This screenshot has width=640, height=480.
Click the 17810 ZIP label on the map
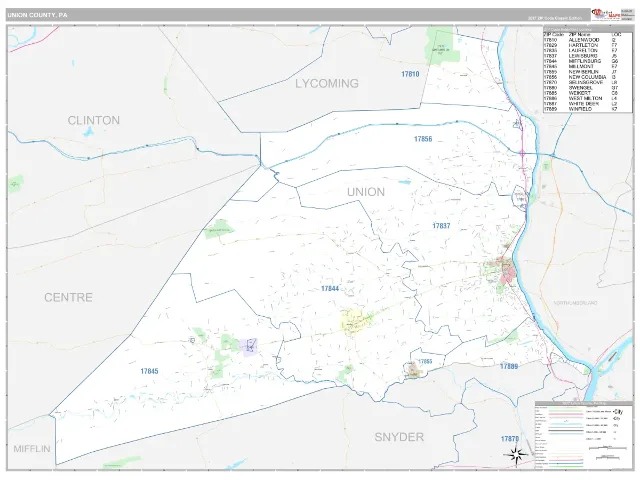[410, 74]
